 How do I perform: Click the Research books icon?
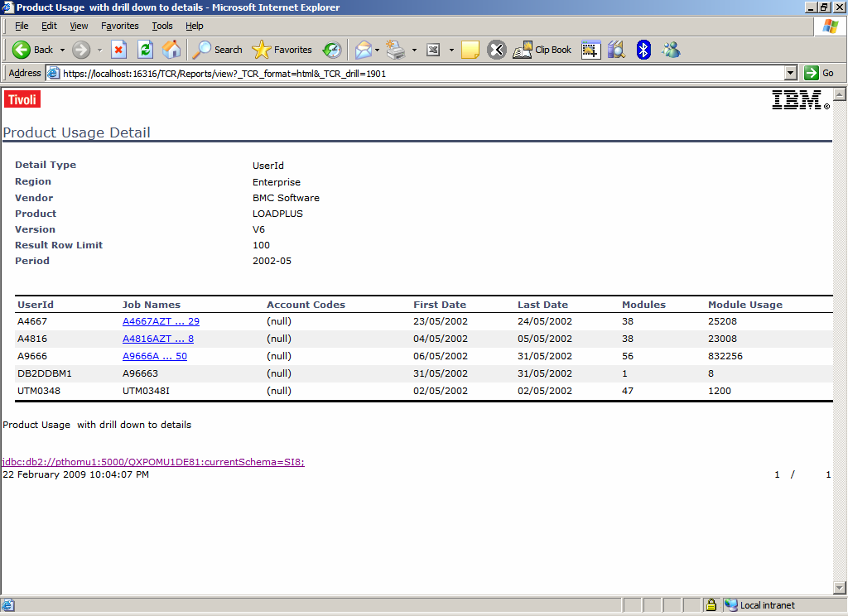(x=616, y=50)
